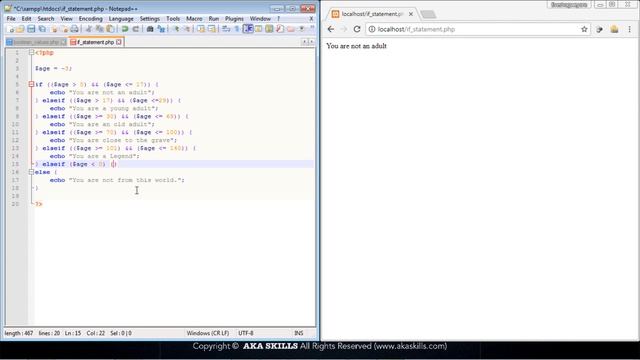
Task: Create a new file in Notepad++ toolbar
Action: click(10, 29)
